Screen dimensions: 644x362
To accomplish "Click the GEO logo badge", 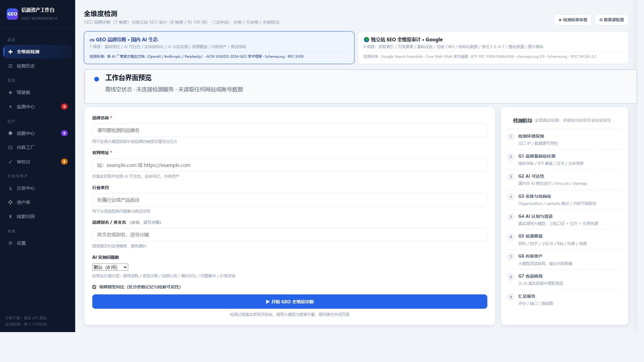I will coord(12,14).
